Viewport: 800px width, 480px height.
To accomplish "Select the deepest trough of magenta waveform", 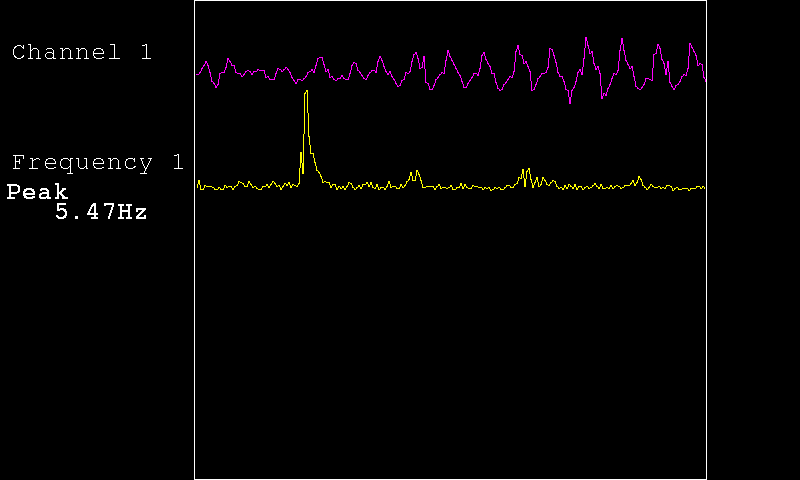I will [570, 102].
